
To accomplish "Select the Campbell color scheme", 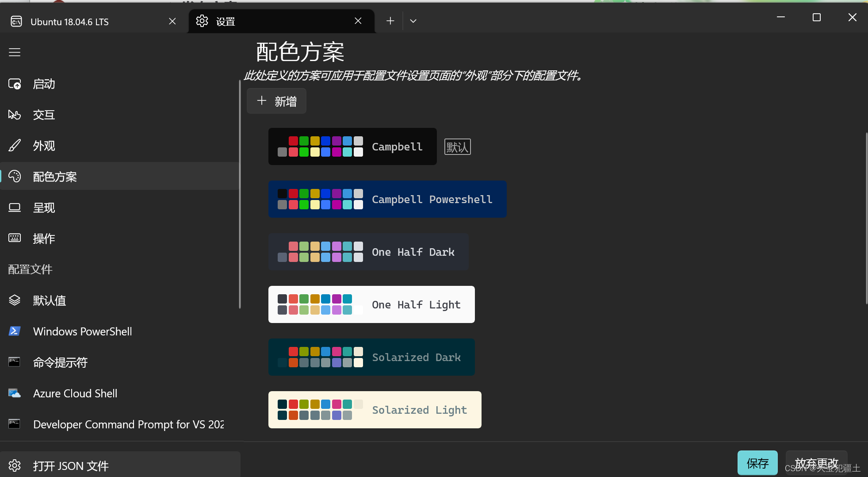I will pos(352,146).
